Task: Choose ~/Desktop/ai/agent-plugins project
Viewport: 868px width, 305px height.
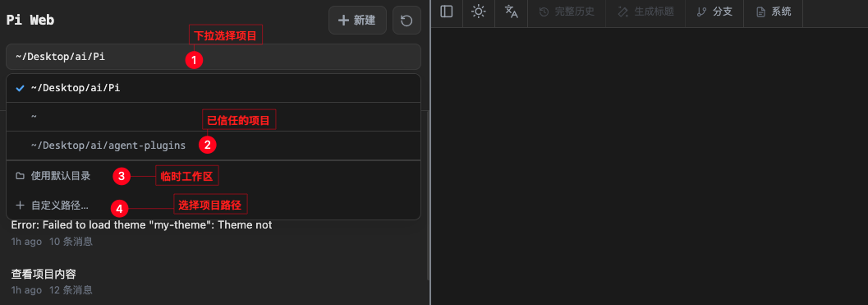Action: [214, 146]
